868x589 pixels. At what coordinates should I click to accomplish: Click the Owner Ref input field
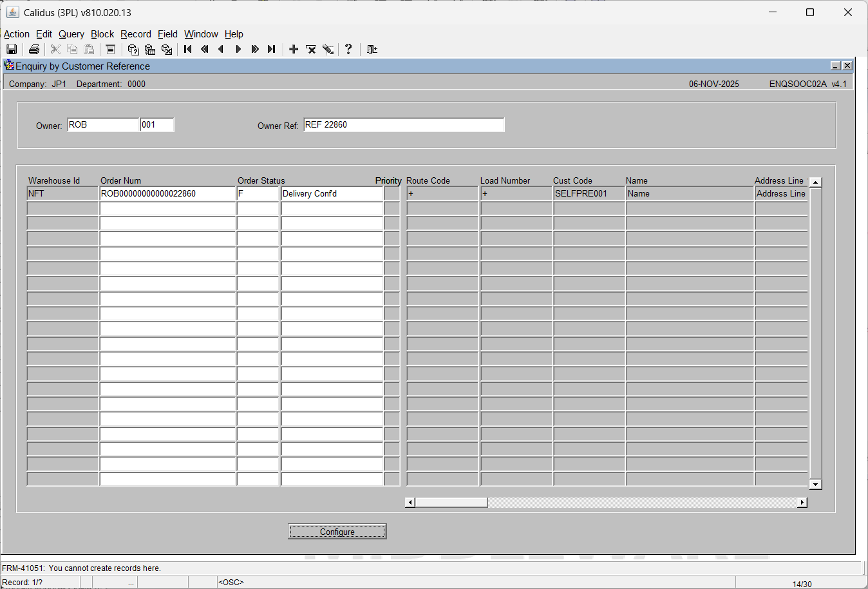[404, 125]
